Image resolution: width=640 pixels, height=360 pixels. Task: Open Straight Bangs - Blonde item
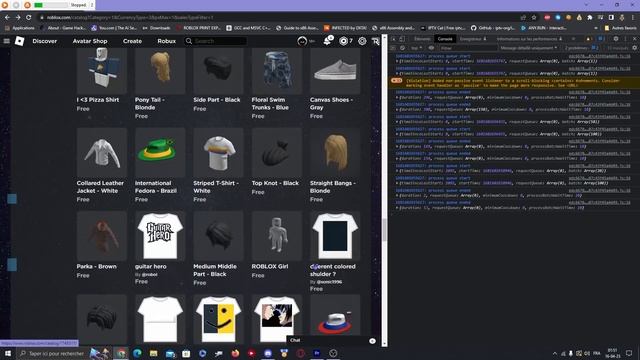(x=335, y=165)
